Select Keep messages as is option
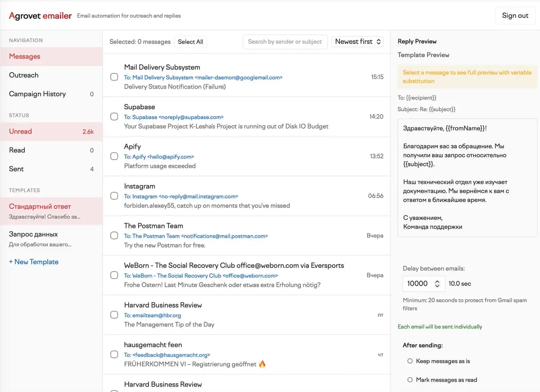The height and width of the screenshot is (392, 540). click(x=410, y=361)
